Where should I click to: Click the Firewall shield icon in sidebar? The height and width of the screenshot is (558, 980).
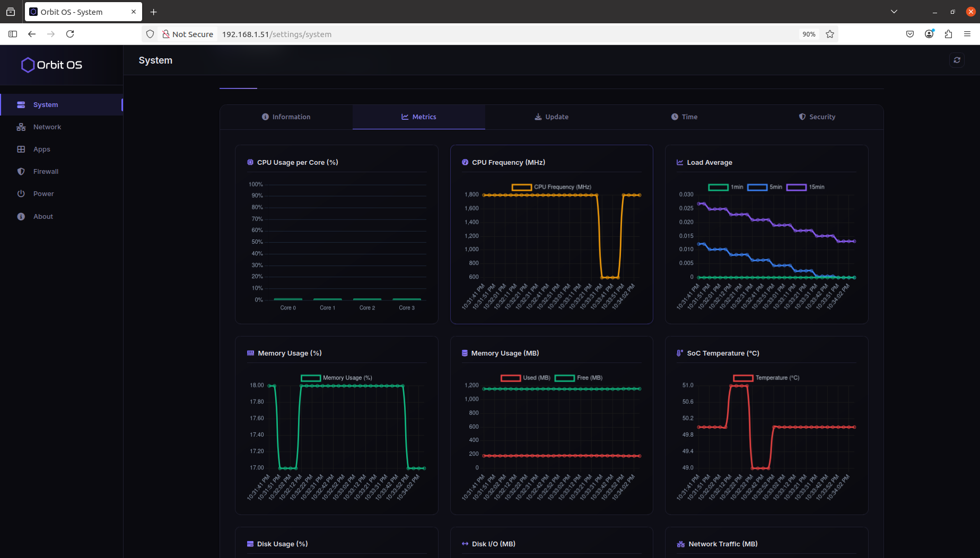(x=21, y=171)
